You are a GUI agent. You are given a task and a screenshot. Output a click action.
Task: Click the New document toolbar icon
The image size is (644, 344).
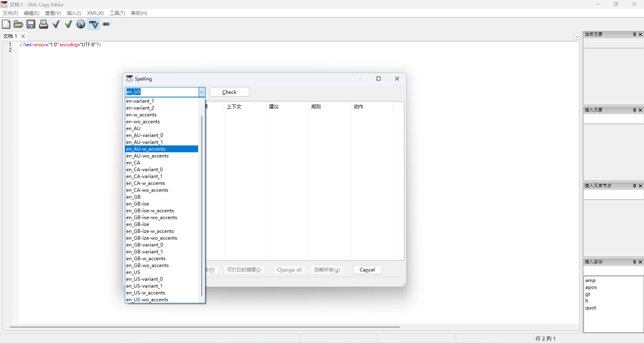coord(6,24)
